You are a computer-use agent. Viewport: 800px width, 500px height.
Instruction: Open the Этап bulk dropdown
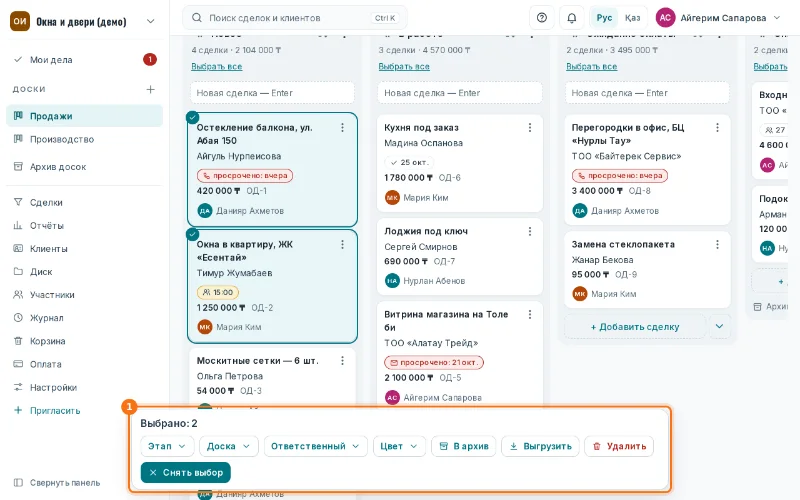pos(167,446)
